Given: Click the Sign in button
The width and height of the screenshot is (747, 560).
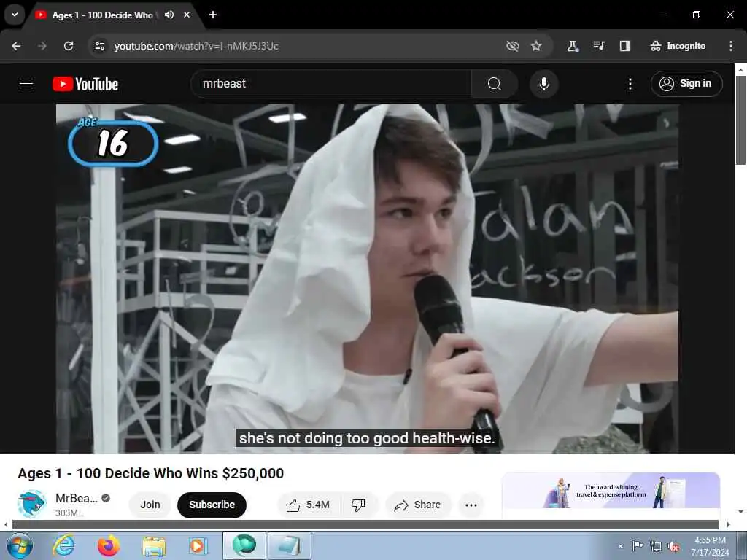Looking at the screenshot, I should click(686, 84).
